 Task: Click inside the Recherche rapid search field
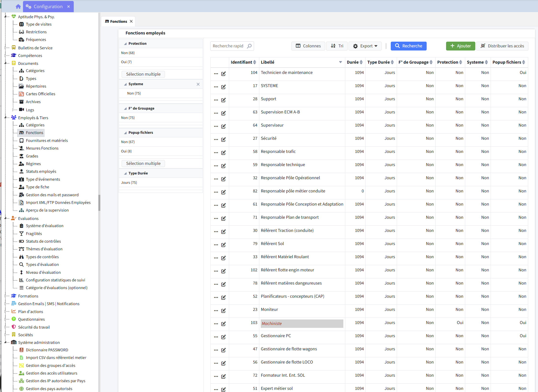(227, 46)
